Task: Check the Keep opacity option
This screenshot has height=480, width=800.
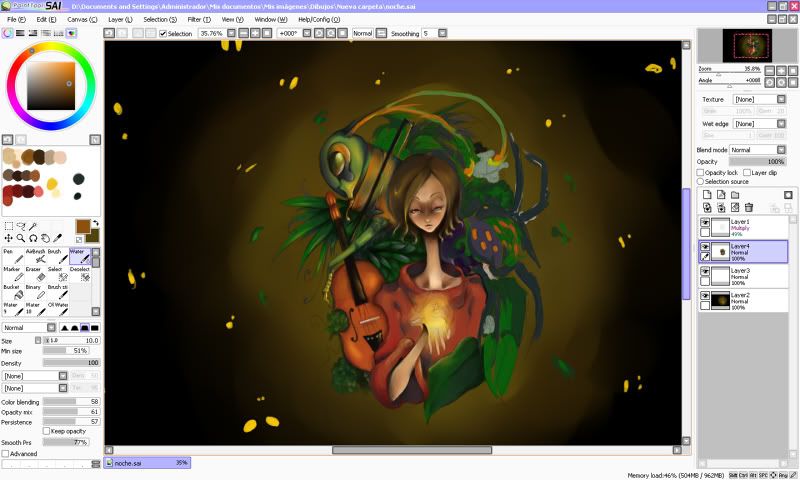Action: pos(46,432)
